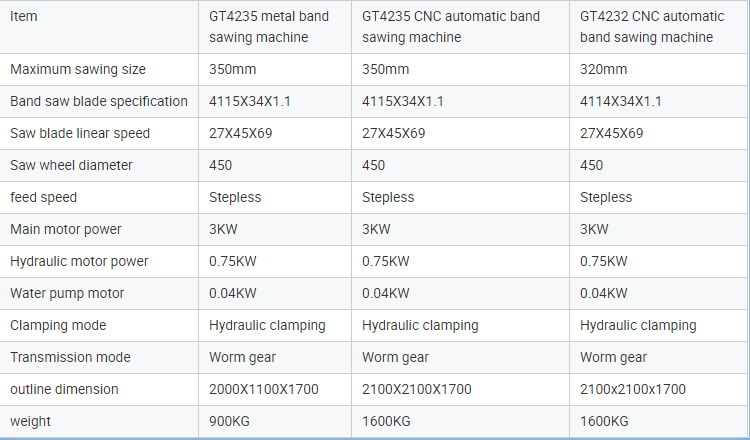
Task: Click the "Clamping mode" row label
Action: click(x=58, y=326)
